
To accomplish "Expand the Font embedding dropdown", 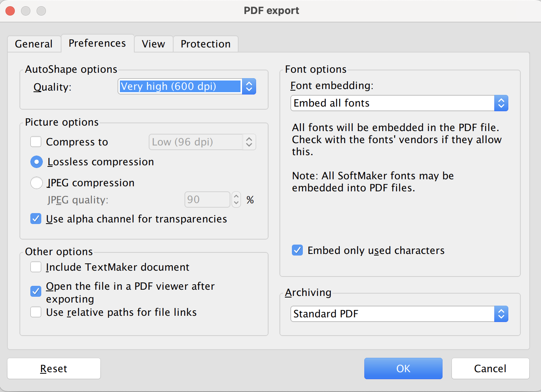I will [399, 103].
